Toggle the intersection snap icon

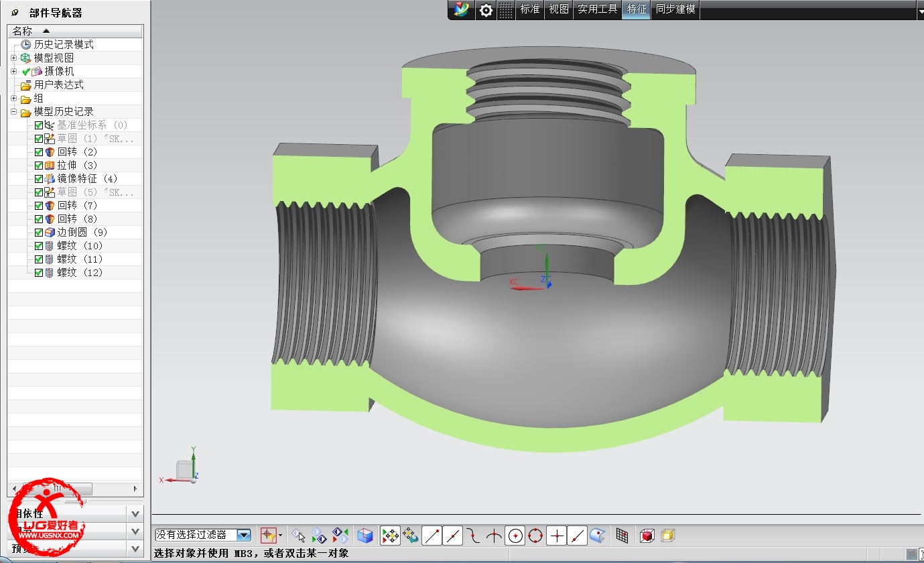point(494,536)
